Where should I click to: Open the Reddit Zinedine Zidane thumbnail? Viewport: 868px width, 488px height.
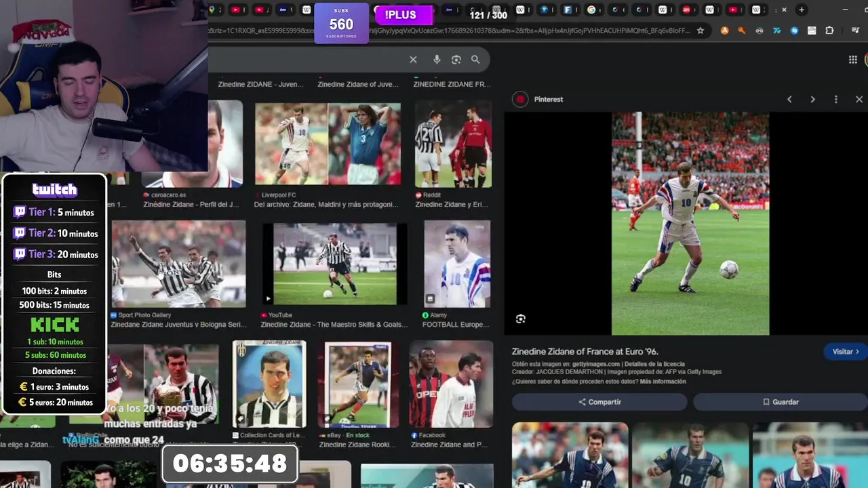tap(453, 144)
